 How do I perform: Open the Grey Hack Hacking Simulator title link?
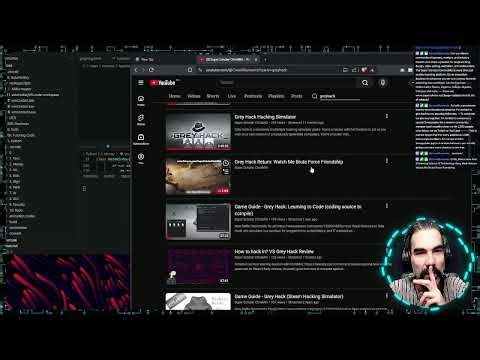pyautogui.click(x=265, y=117)
